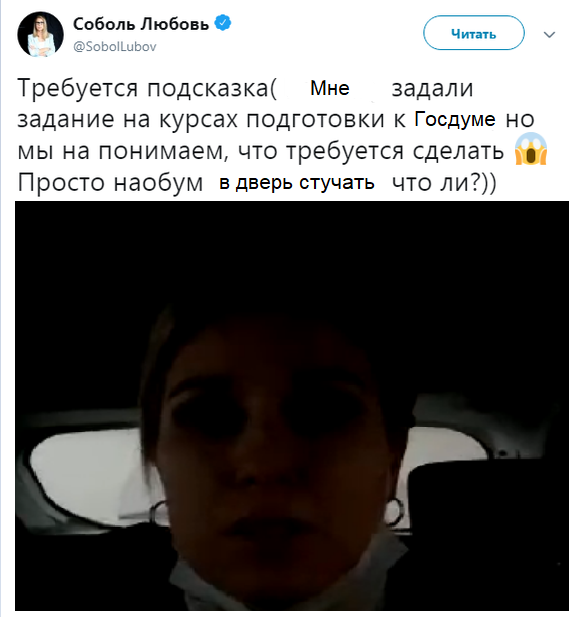Click the phrase "Требуется подсказка("
Viewport: 571px width, 617px height.
coord(147,88)
